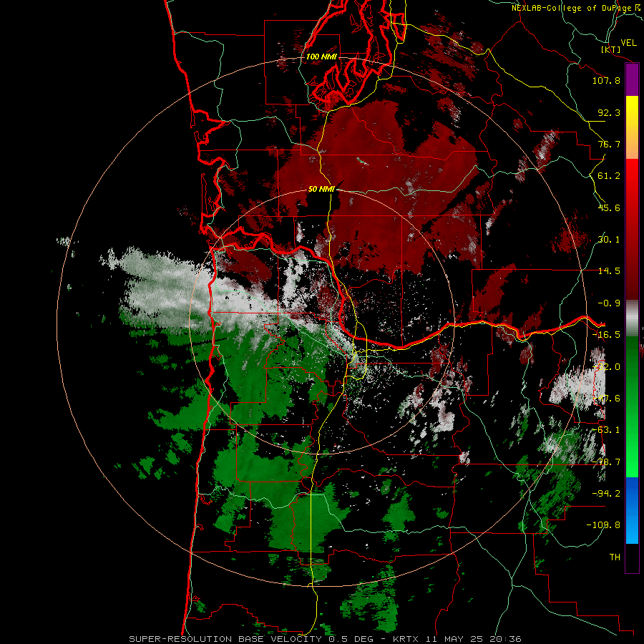
Task: Select the 107.8 scale value
Action: pyautogui.click(x=606, y=80)
